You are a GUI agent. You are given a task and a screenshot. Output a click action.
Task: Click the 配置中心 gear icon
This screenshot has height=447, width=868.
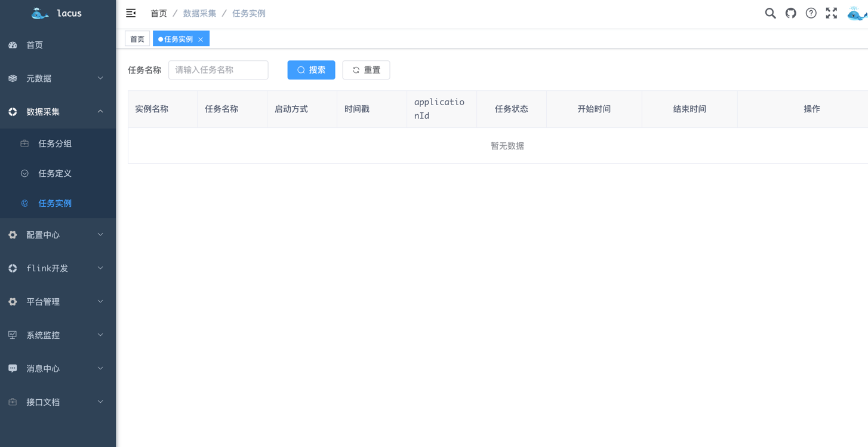click(x=13, y=235)
